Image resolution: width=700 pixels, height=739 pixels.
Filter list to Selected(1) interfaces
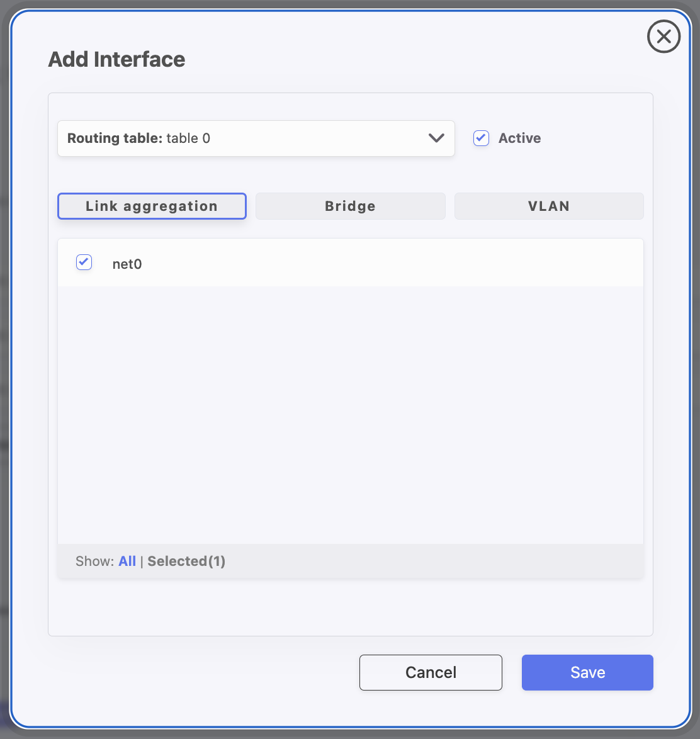coord(186,561)
